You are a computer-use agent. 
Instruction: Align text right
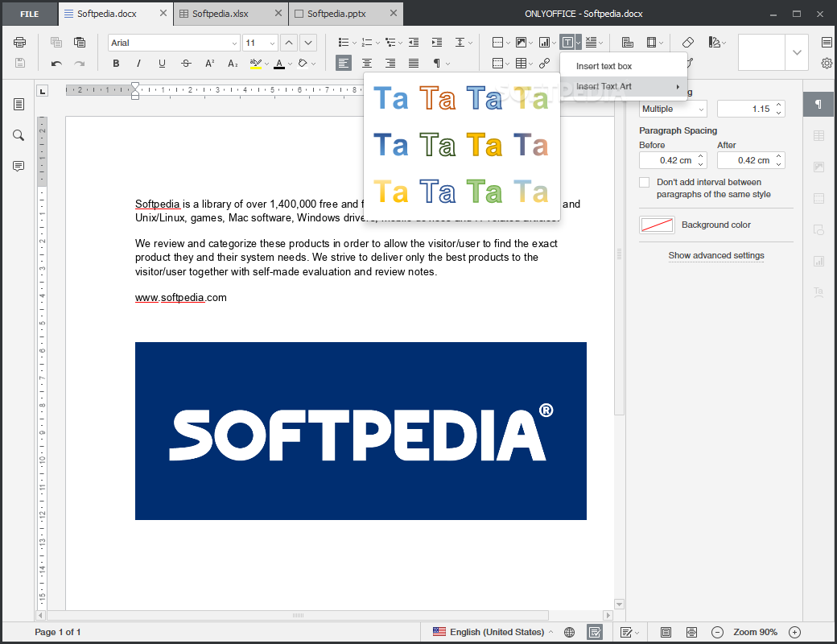(390, 64)
